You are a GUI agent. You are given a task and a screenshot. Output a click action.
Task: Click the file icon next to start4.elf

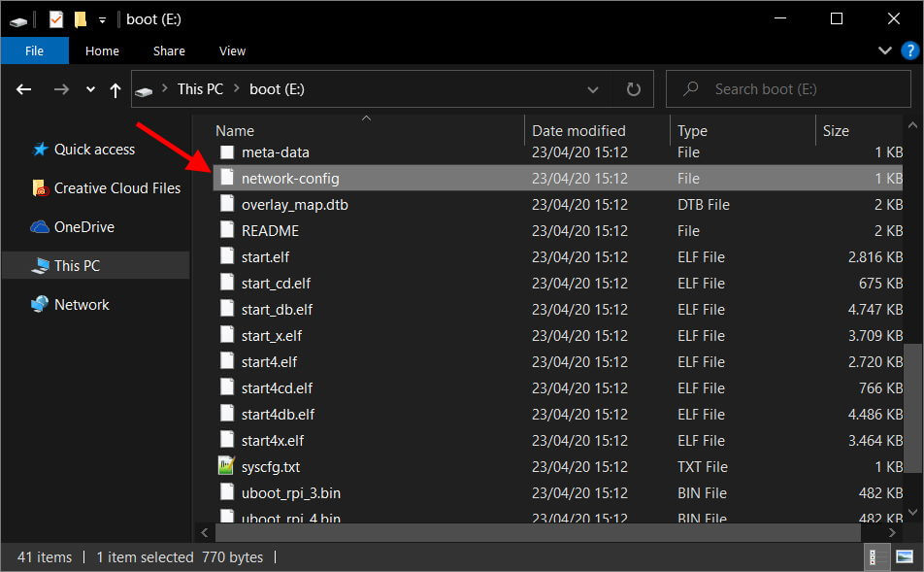coord(227,360)
